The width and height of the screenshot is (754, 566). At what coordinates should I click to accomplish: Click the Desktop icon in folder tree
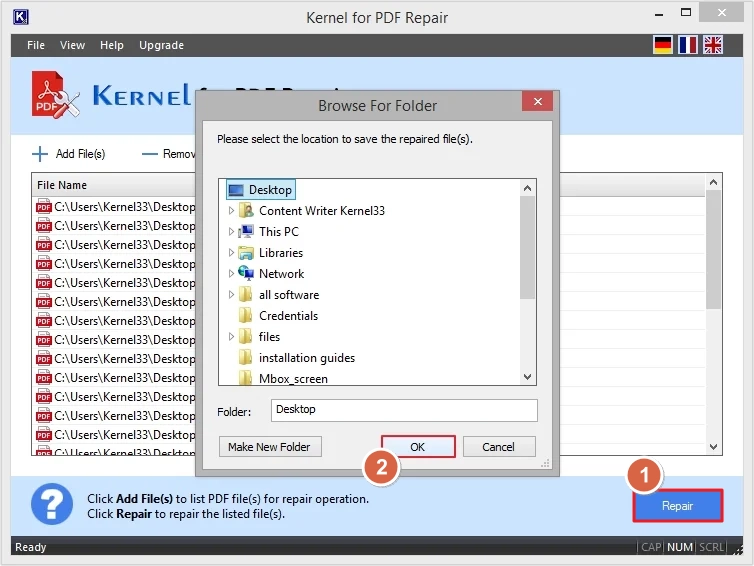pyautogui.click(x=236, y=190)
